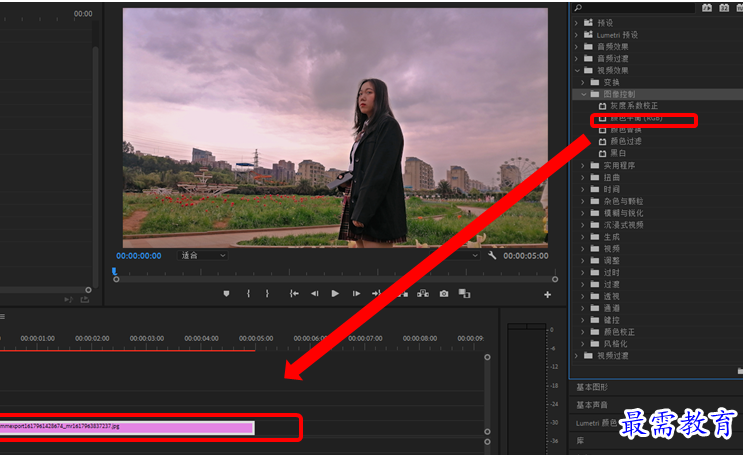Click the 颜色校正 folder icon

pos(595,332)
